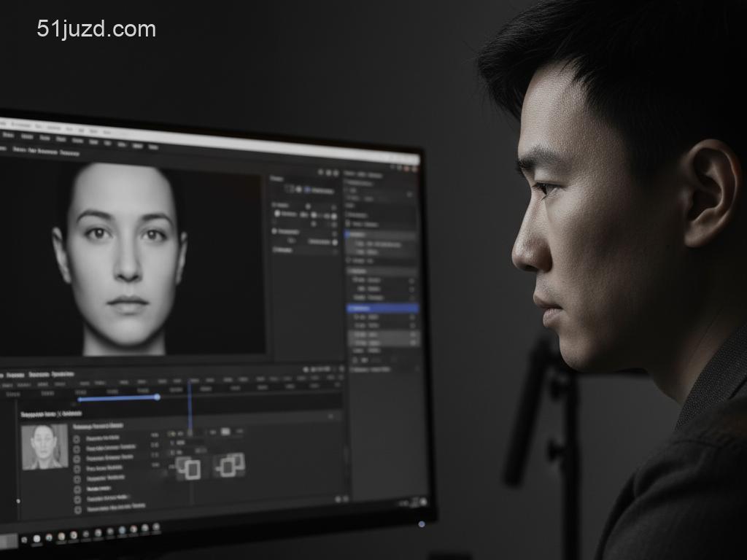The width and height of the screenshot is (747, 560).
Task: Click the blue end handle of the timeline range bar
Action: [157, 397]
